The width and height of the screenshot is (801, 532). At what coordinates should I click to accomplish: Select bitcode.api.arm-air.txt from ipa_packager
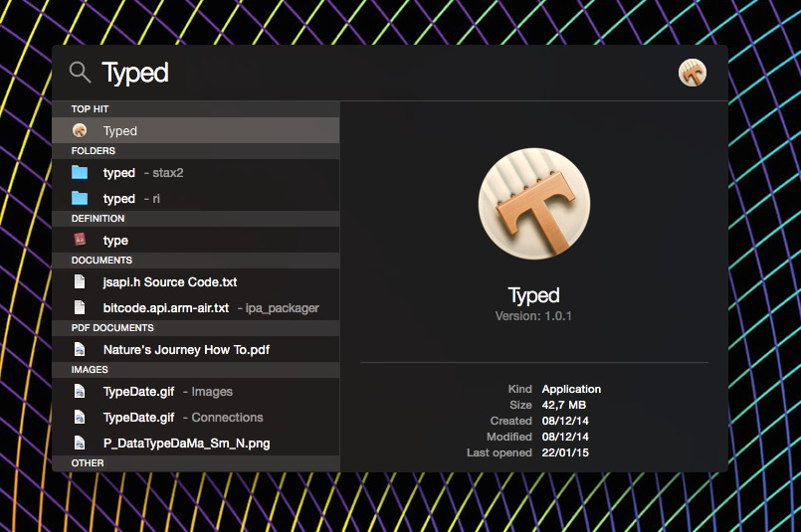point(166,308)
